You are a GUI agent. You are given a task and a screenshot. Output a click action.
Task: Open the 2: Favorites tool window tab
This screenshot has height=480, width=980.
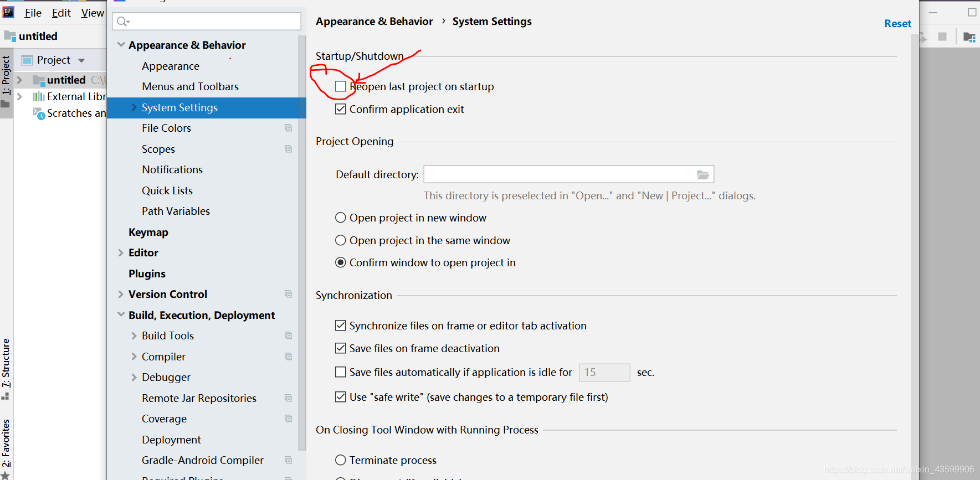6,448
